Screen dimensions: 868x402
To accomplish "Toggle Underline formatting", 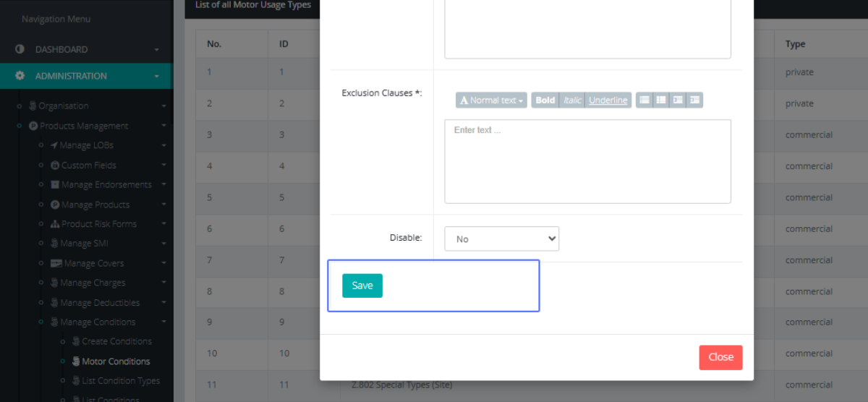I will coord(608,100).
